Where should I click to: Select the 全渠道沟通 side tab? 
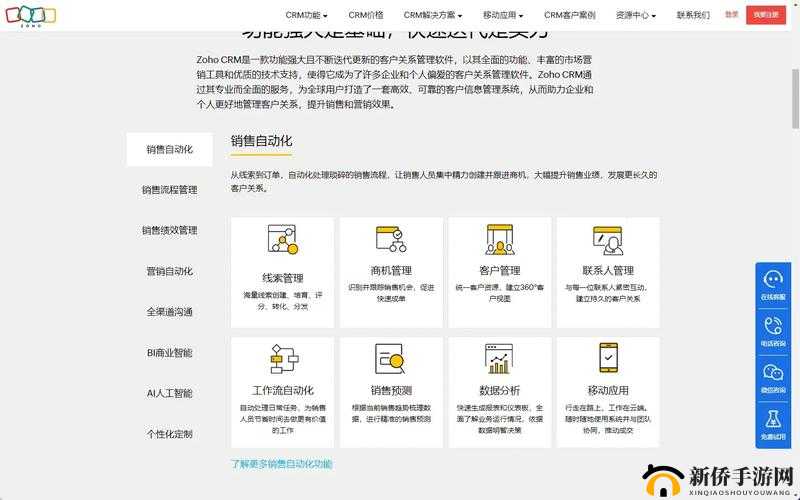point(169,312)
